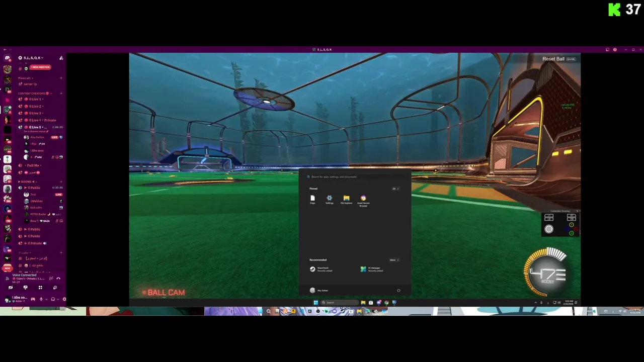
Task: Show More recommended items
Action: pos(394,260)
